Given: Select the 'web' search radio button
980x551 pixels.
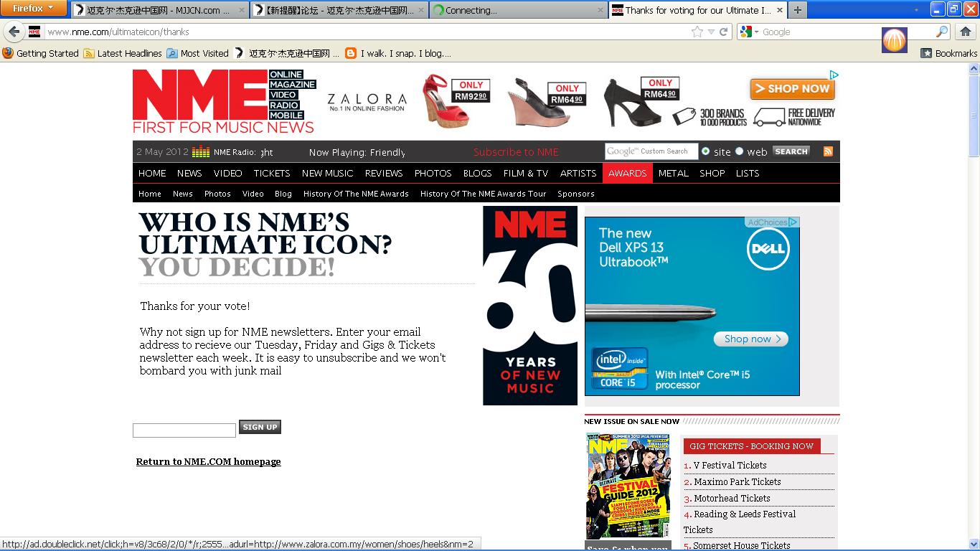Looking at the screenshot, I should point(739,151).
